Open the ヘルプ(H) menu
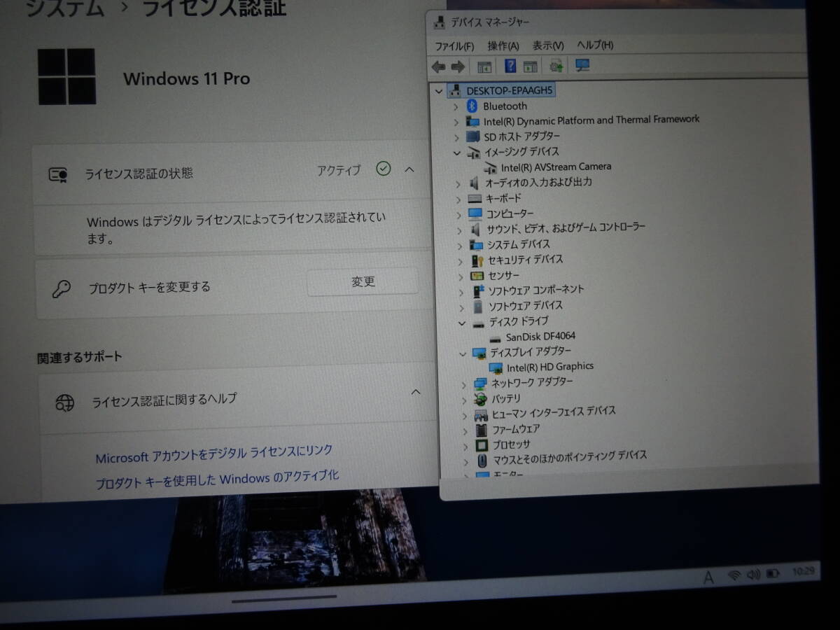840x630 pixels. pos(595,45)
